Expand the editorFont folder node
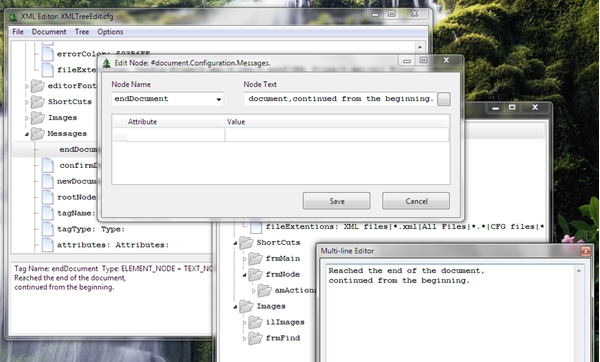The image size is (600, 362). tap(26, 86)
